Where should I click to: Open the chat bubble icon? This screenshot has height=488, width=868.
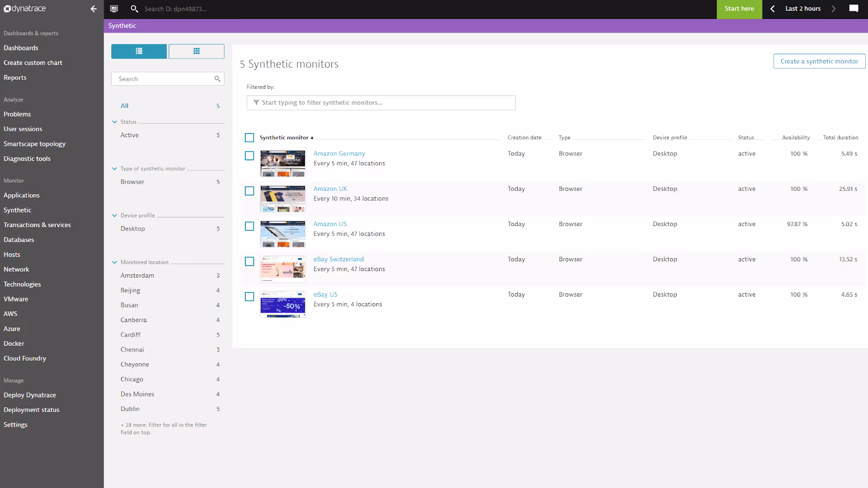coord(854,9)
